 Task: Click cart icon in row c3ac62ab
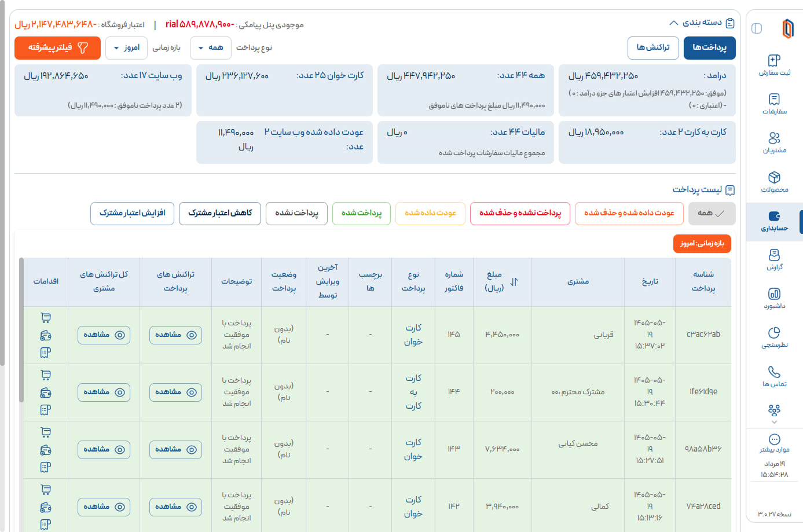click(x=46, y=317)
